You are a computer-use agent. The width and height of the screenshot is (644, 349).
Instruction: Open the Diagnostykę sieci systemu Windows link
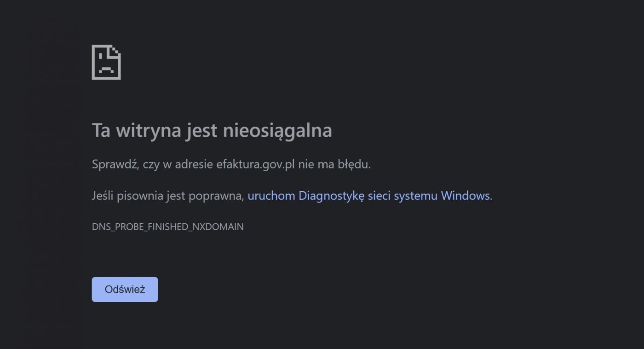click(369, 196)
